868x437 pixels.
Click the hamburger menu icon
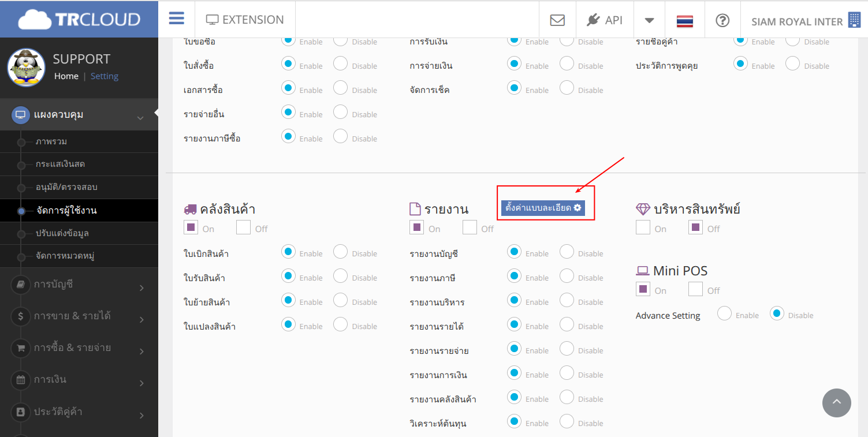[176, 18]
